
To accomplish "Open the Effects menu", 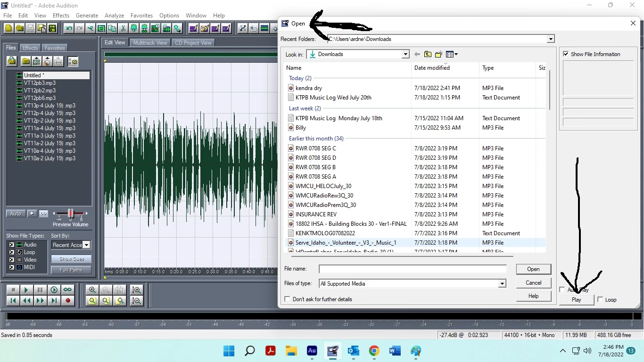I will (x=61, y=16).
